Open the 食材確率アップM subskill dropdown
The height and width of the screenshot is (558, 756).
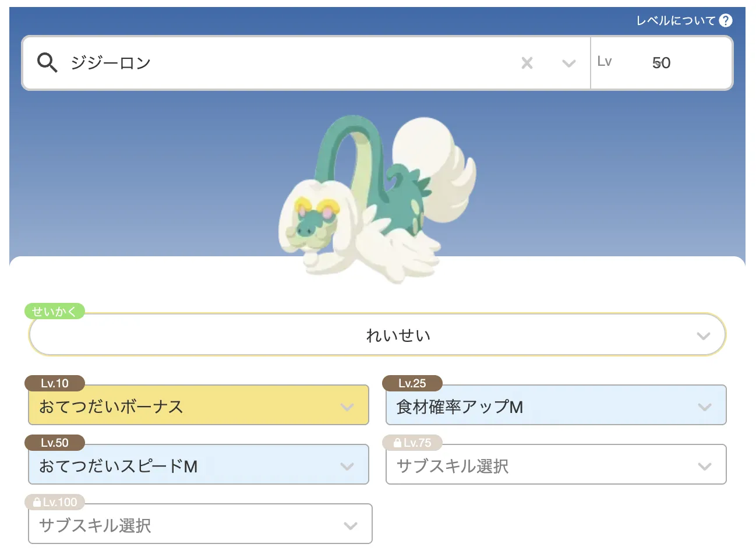(x=556, y=405)
